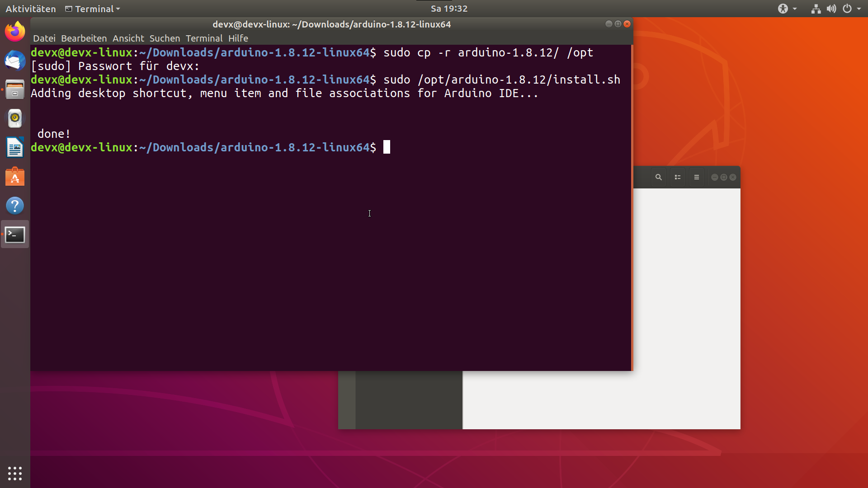This screenshot has width=868, height=488.
Task: Open Firefox from the dock
Action: 15,32
